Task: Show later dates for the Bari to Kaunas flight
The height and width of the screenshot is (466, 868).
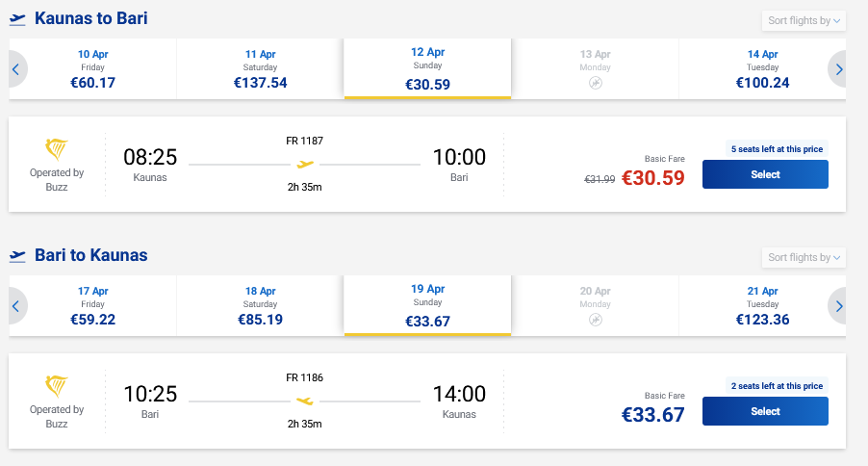Action: (x=838, y=306)
